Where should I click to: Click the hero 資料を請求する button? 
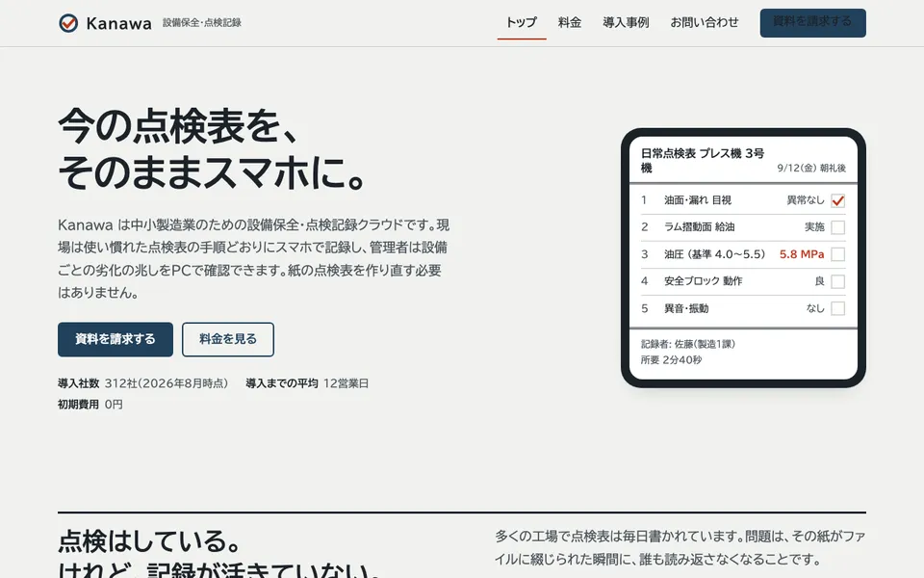point(115,339)
